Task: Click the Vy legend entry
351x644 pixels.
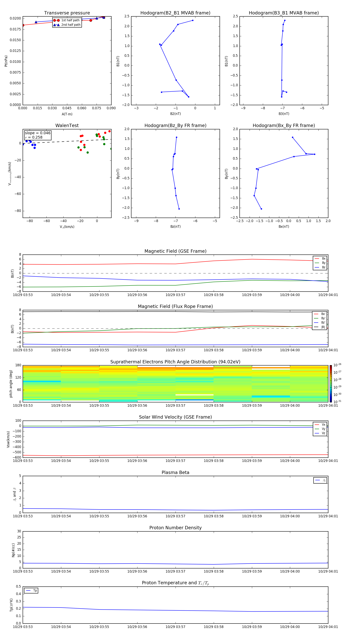Action: click(x=320, y=429)
